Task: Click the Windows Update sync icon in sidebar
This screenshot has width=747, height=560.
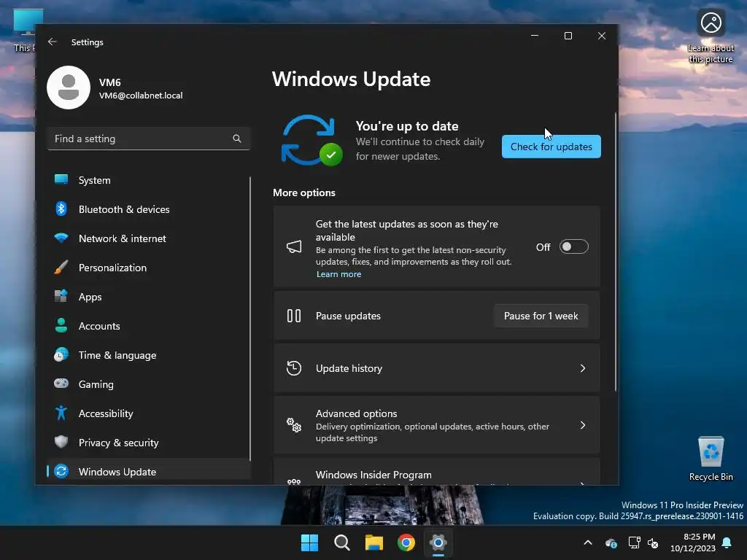Action: [x=61, y=471]
